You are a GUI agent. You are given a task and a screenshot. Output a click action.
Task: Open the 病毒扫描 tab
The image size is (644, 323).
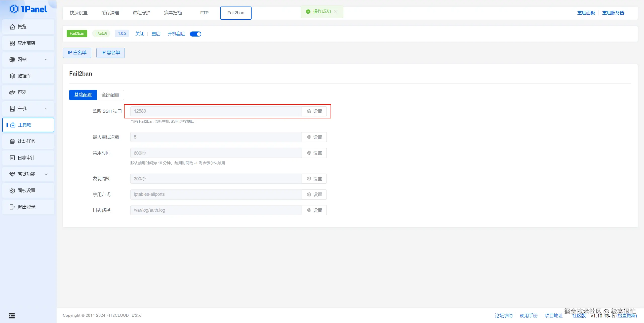173,13
